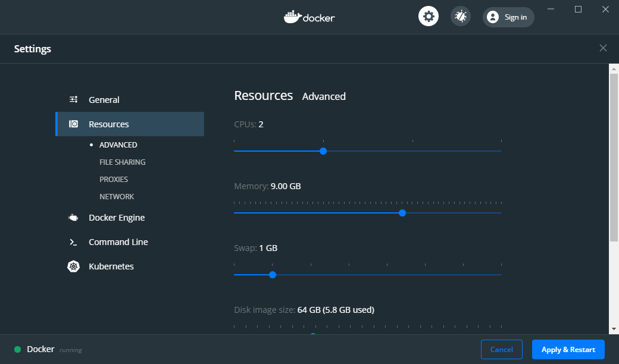Click the avatar icon inside Sign in
Viewport: 619px width, 364px height.
tap(492, 17)
